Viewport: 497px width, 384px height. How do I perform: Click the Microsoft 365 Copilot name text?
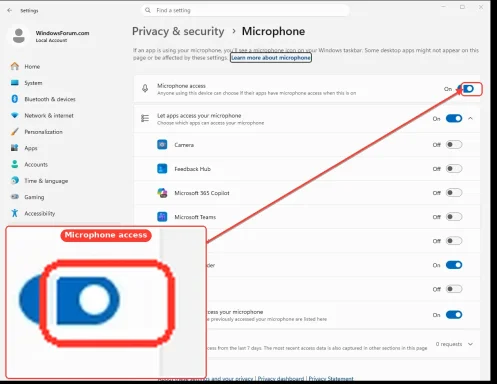point(202,193)
